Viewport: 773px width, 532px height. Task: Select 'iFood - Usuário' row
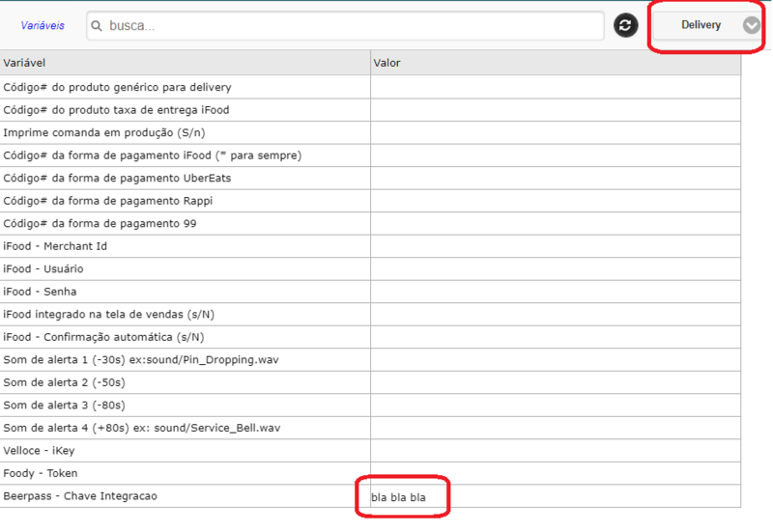pyautogui.click(x=370, y=268)
